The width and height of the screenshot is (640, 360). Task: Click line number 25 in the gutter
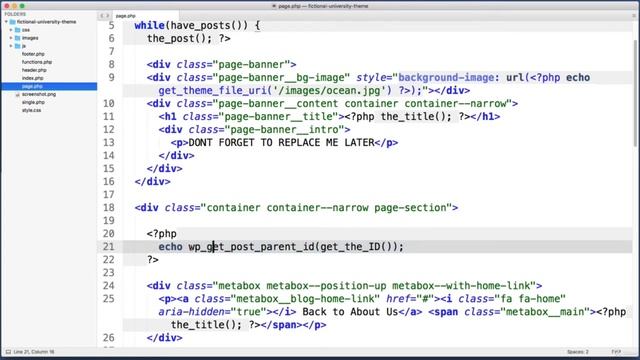tap(109, 299)
